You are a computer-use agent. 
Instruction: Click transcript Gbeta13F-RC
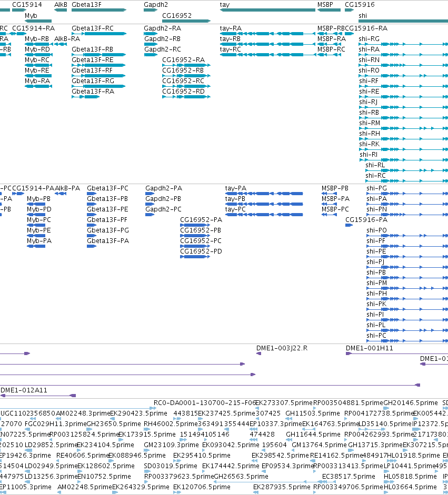coord(93,28)
